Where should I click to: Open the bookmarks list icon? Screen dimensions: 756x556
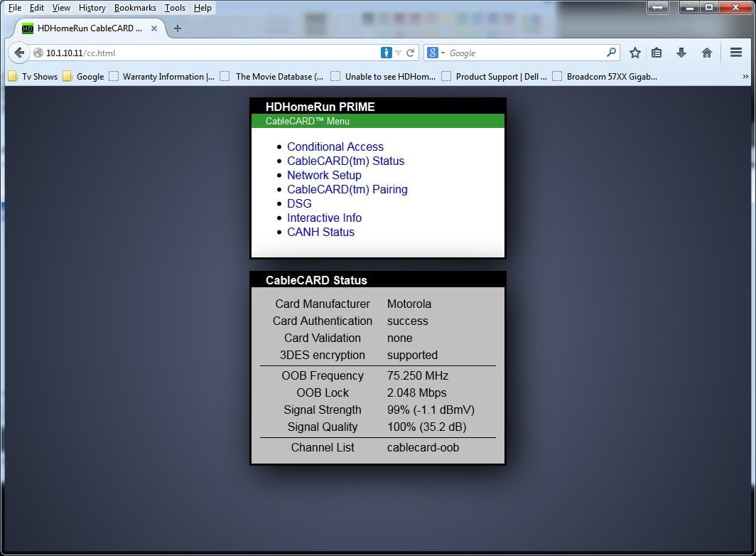[x=657, y=53]
